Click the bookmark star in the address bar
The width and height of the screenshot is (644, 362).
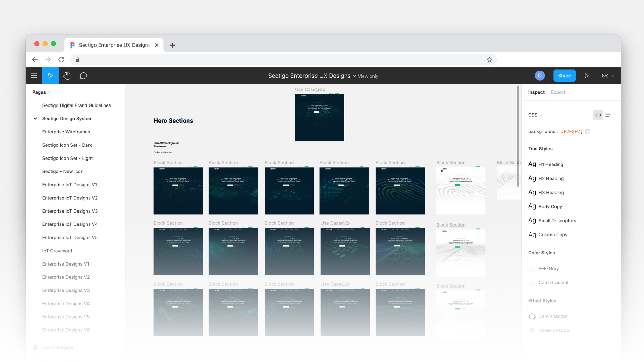coord(489,59)
